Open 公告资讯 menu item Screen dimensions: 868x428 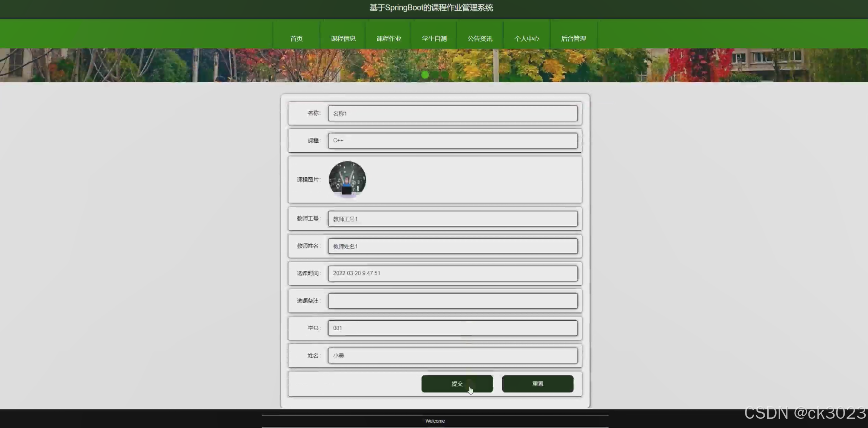coord(480,38)
